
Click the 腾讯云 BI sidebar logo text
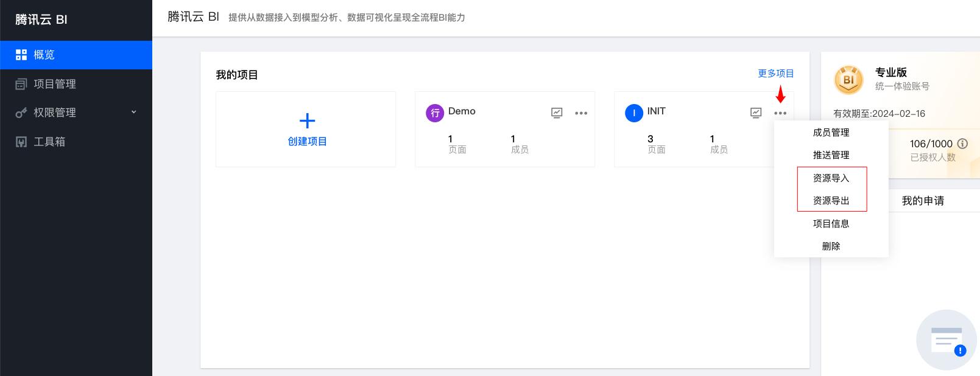coord(41,19)
